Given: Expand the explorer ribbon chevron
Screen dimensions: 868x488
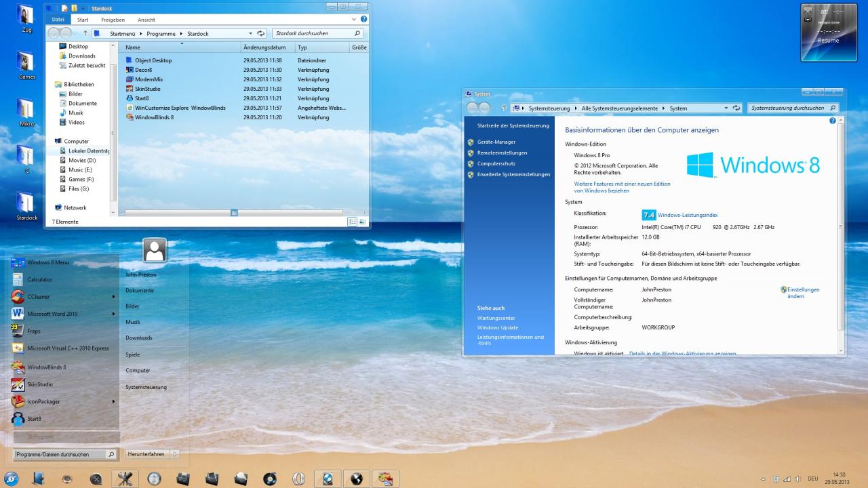Looking at the screenshot, I should click(x=354, y=20).
